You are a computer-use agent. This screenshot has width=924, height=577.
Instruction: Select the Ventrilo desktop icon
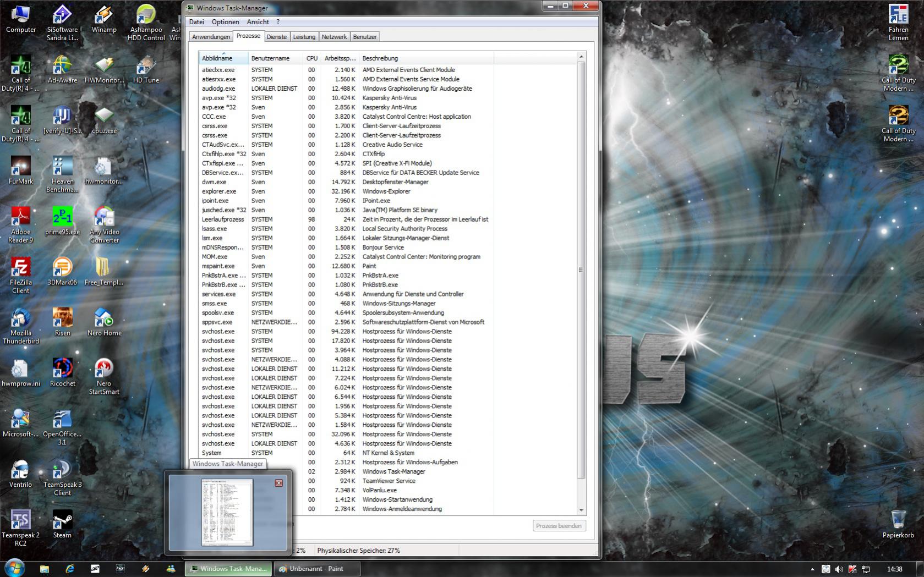pyautogui.click(x=21, y=475)
